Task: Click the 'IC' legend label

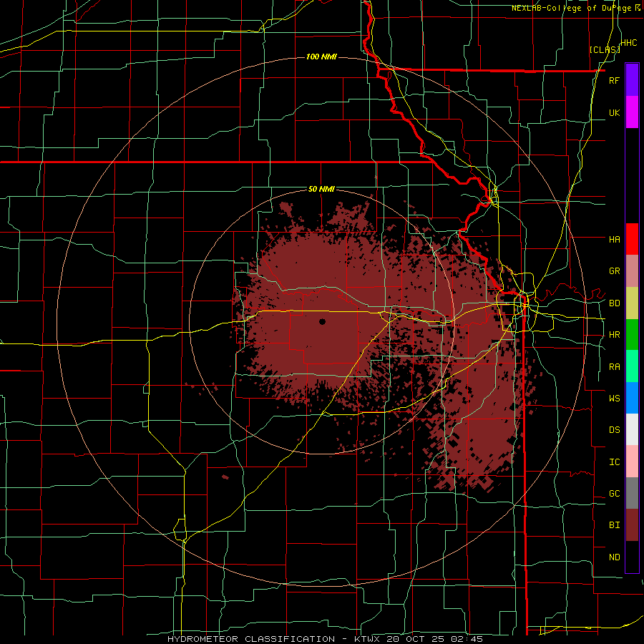Action: click(614, 462)
